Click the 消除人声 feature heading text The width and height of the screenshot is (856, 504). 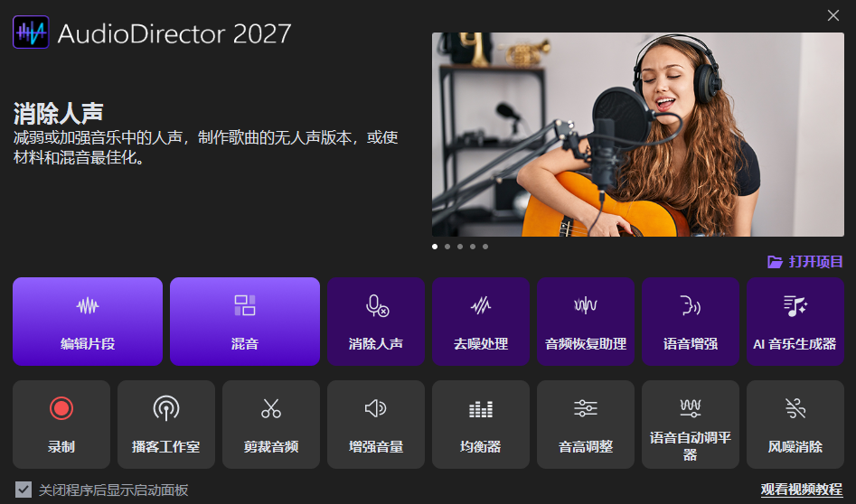(58, 114)
